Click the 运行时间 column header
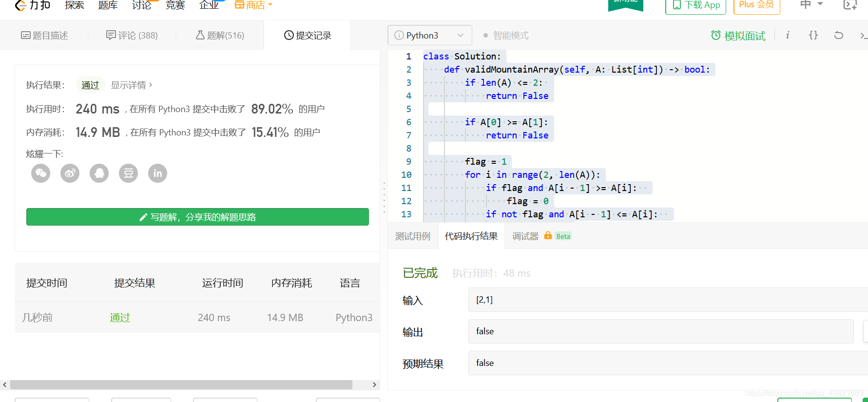 tap(223, 283)
